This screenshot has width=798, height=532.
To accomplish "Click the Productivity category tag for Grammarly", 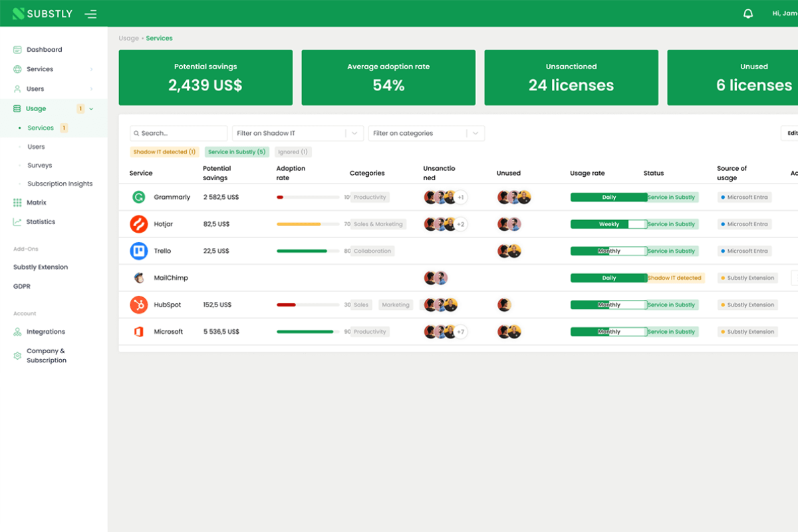I will click(370, 198).
